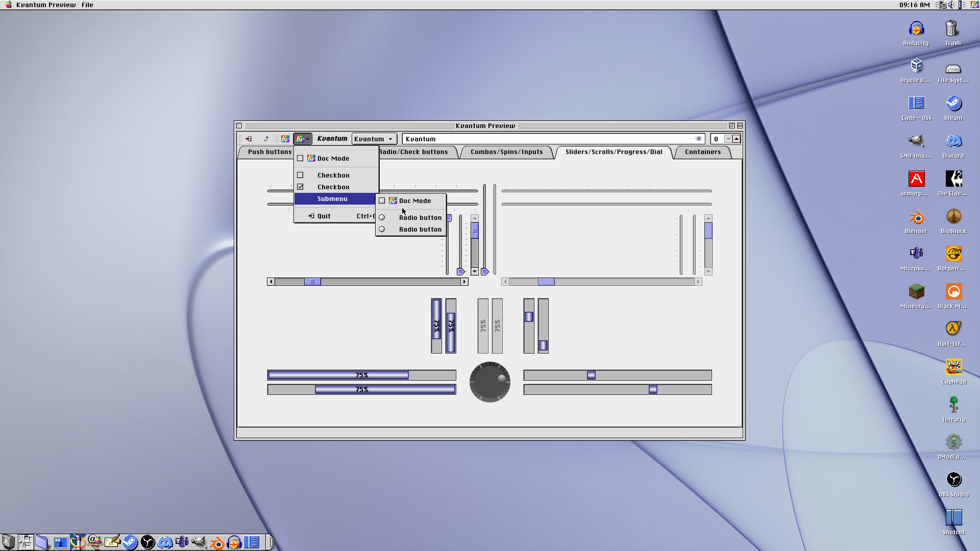Open Code - OSS desktop icon
The height and width of the screenshot is (551, 980).
(916, 109)
